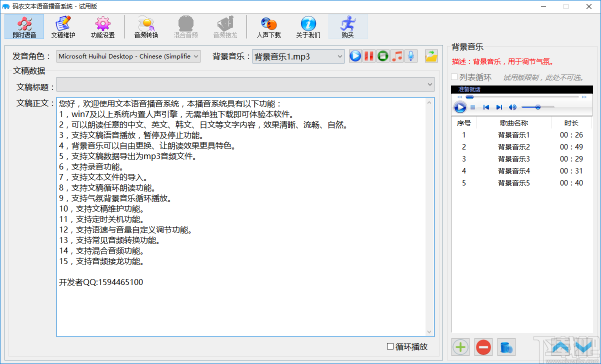Image resolution: width=601 pixels, height=364 pixels.
Task: Stop playback with the green stop icon
Action: pyautogui.click(x=383, y=56)
